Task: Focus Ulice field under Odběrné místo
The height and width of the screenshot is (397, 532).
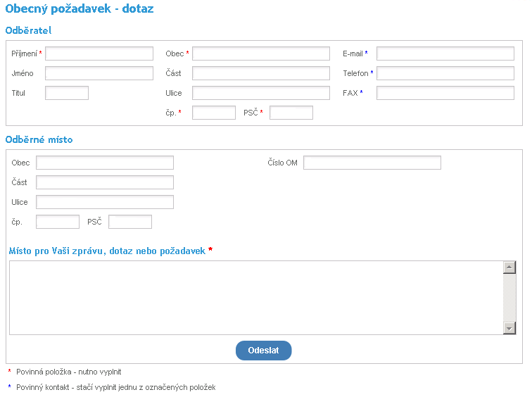Action: coord(104,202)
